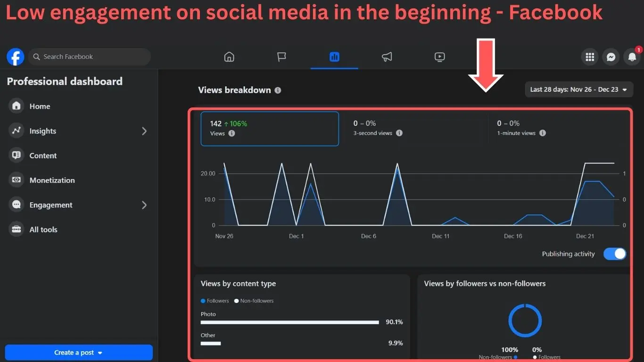Open the Pages flag icon in the top bar
644x362 pixels.
pos(281,57)
